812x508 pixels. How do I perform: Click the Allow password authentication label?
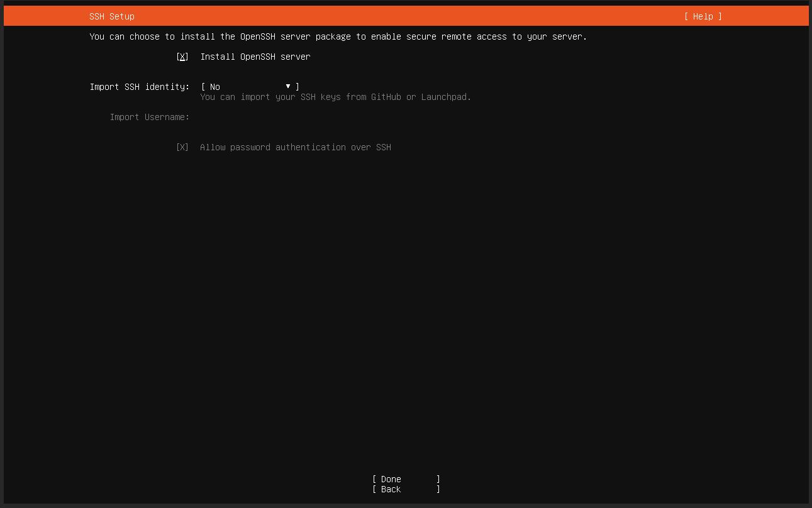tap(296, 147)
